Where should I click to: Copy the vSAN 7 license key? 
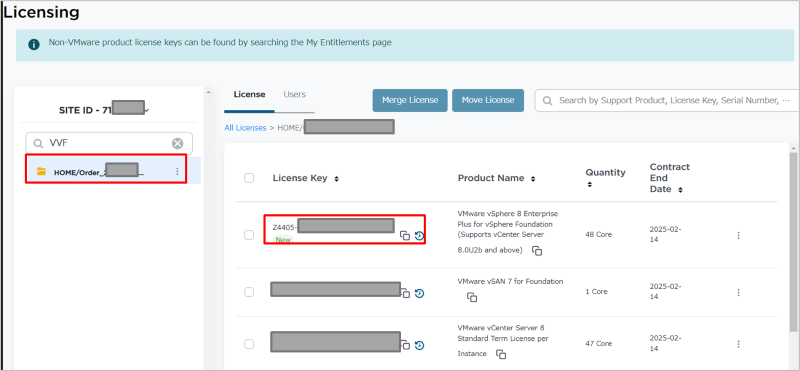point(406,293)
